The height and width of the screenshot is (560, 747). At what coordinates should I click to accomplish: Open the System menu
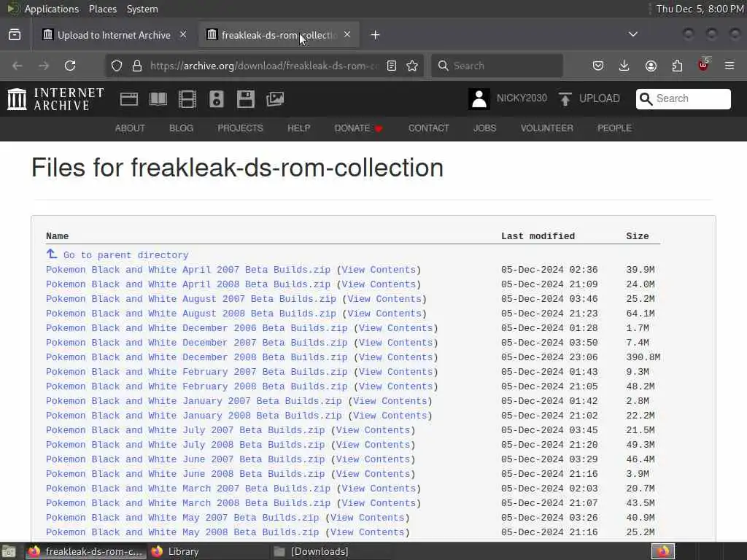click(142, 9)
